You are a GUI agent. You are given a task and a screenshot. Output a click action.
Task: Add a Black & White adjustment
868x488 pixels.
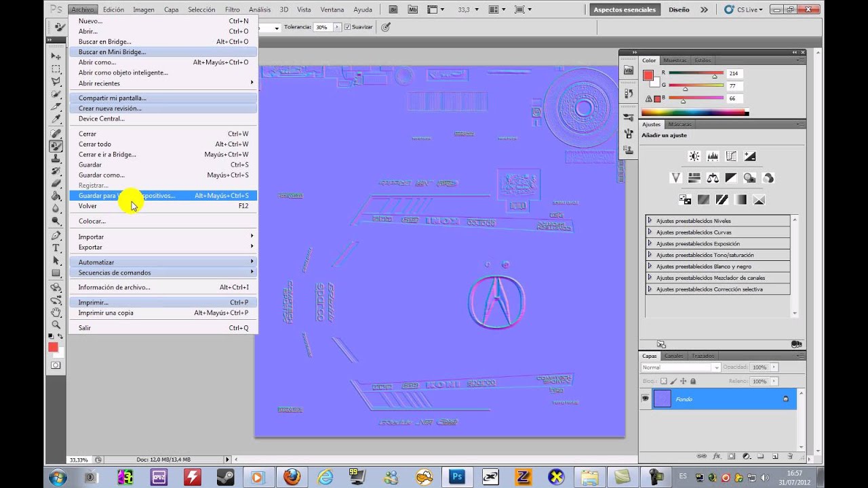pyautogui.click(x=731, y=178)
